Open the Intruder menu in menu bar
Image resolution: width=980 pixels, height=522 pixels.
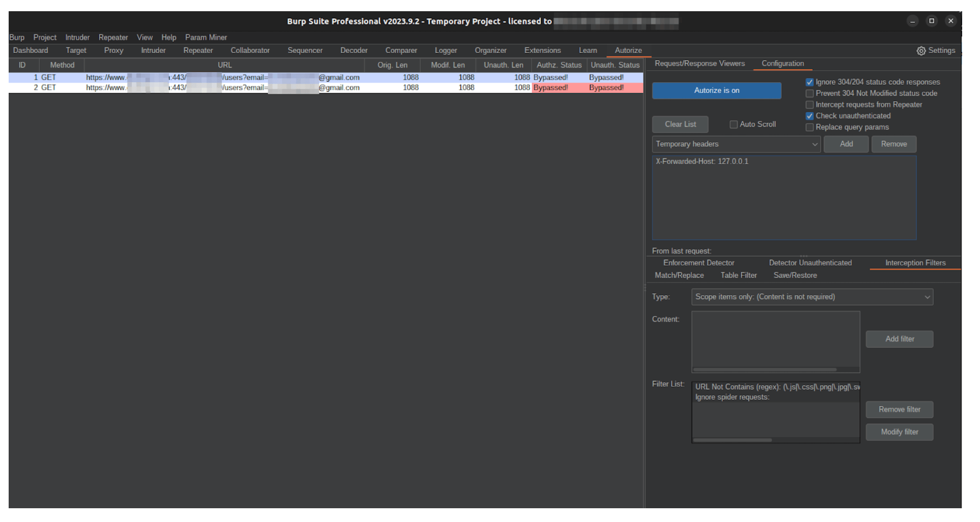click(78, 38)
